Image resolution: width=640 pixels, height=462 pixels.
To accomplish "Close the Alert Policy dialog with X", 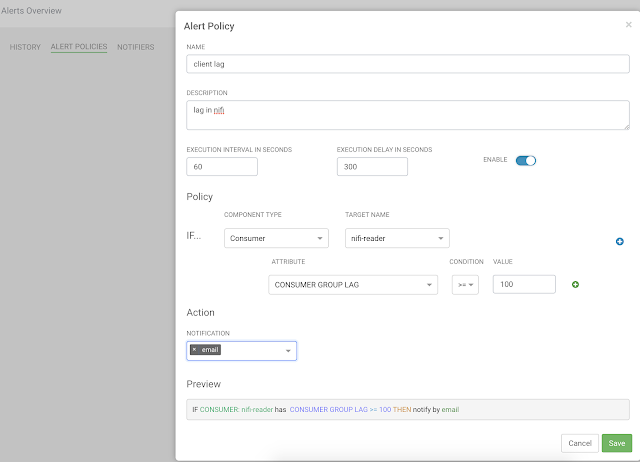I will pos(628,25).
